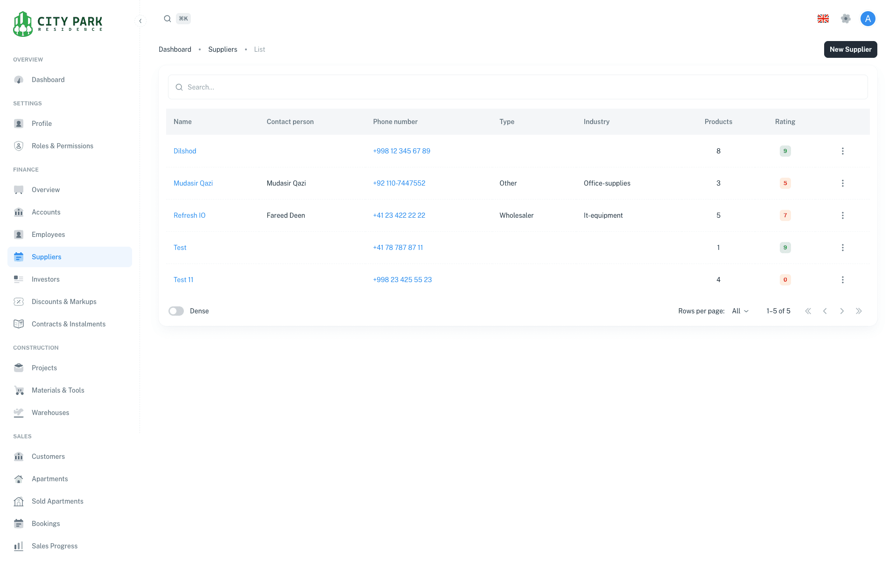Open Mudasir Qazi supplier link
Image resolution: width=896 pixels, height=588 pixels.
(193, 183)
